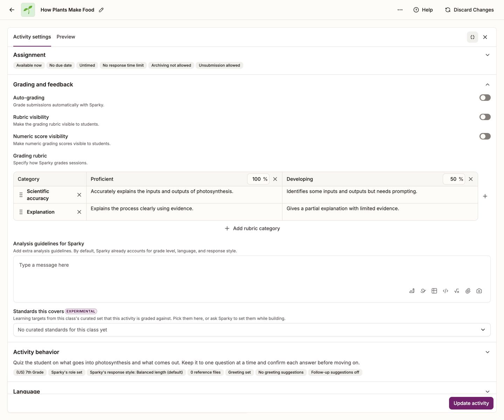The height and width of the screenshot is (420, 504).
Task: Edit the activity title with pencil icon
Action: tap(101, 10)
